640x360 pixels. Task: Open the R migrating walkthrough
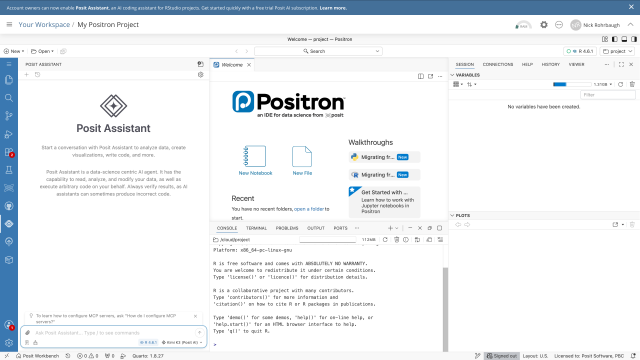[384, 175]
